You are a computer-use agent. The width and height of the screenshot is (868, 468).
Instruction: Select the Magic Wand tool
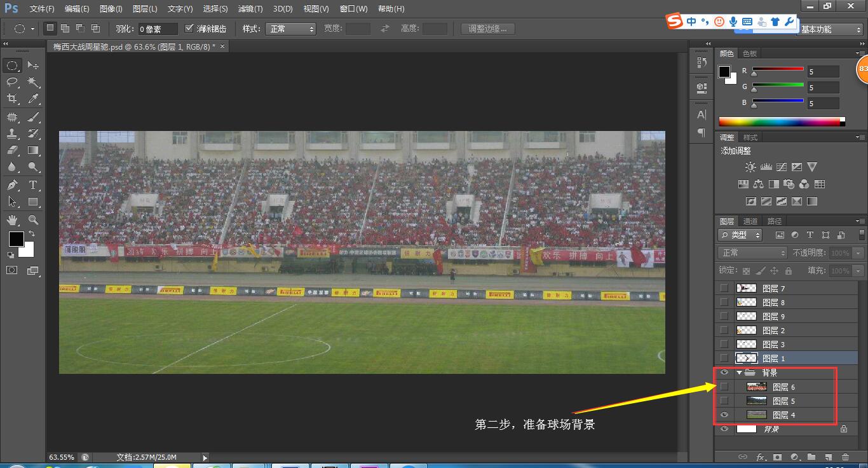coord(33,82)
